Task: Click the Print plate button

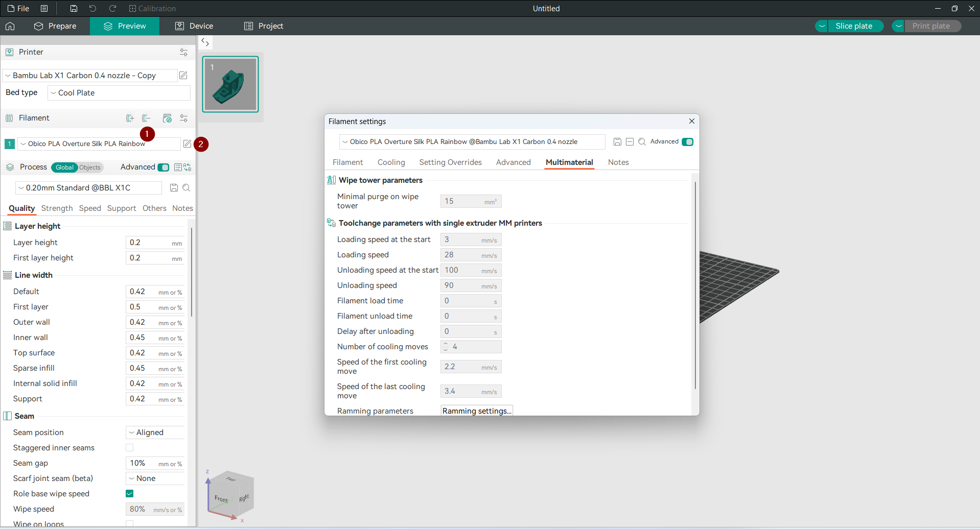Action: [932, 26]
